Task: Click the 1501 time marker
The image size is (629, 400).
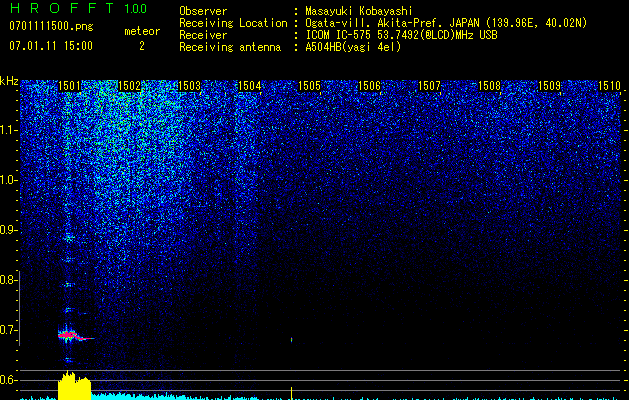Action: pos(69,86)
